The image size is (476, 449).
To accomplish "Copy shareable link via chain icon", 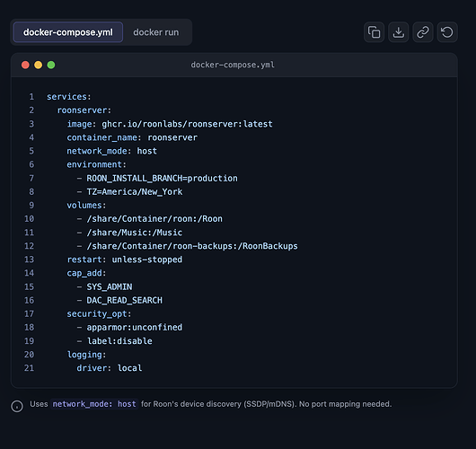I will [423, 32].
